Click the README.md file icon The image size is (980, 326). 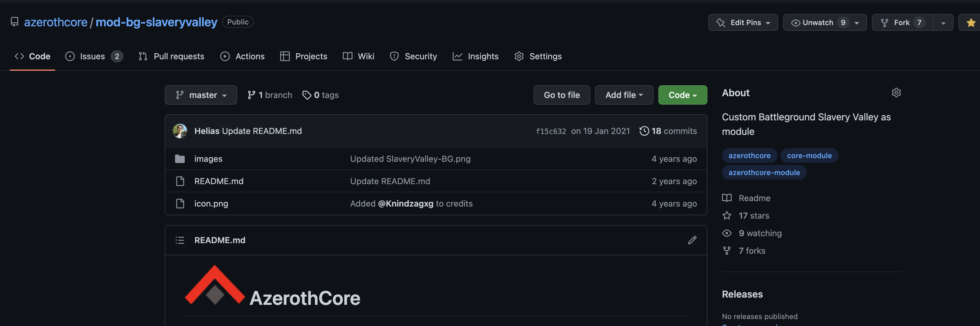point(180,181)
